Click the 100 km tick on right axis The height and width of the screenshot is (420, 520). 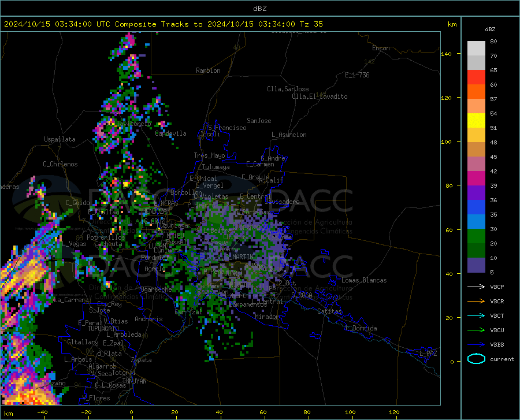point(447,142)
